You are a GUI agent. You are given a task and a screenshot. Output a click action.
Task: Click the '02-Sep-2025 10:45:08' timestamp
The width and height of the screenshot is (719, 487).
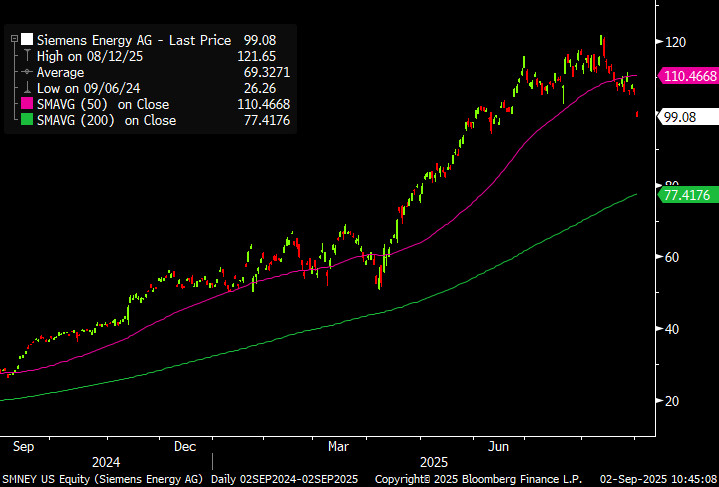656,480
